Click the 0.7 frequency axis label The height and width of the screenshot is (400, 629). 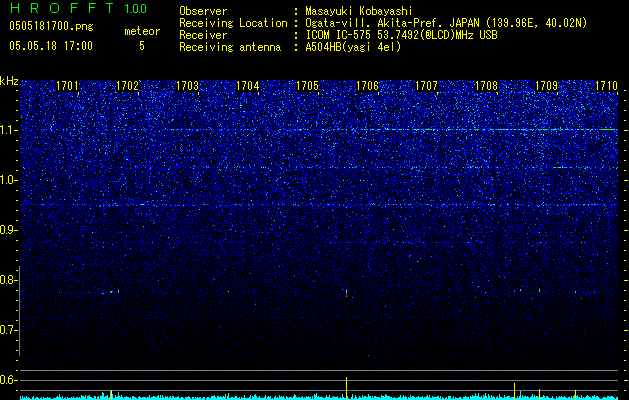pos(9,330)
